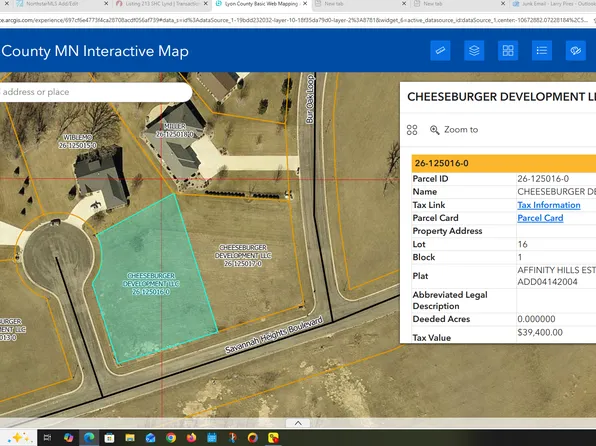Click the address or place search box
The height and width of the screenshot is (446, 596).
click(x=95, y=92)
